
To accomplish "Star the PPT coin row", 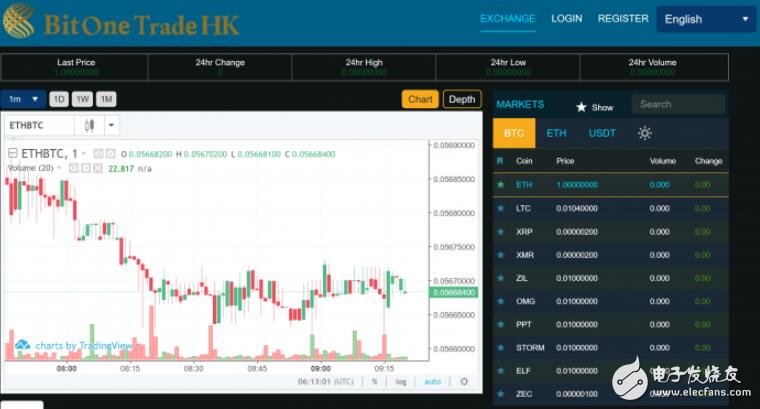I will [x=501, y=324].
